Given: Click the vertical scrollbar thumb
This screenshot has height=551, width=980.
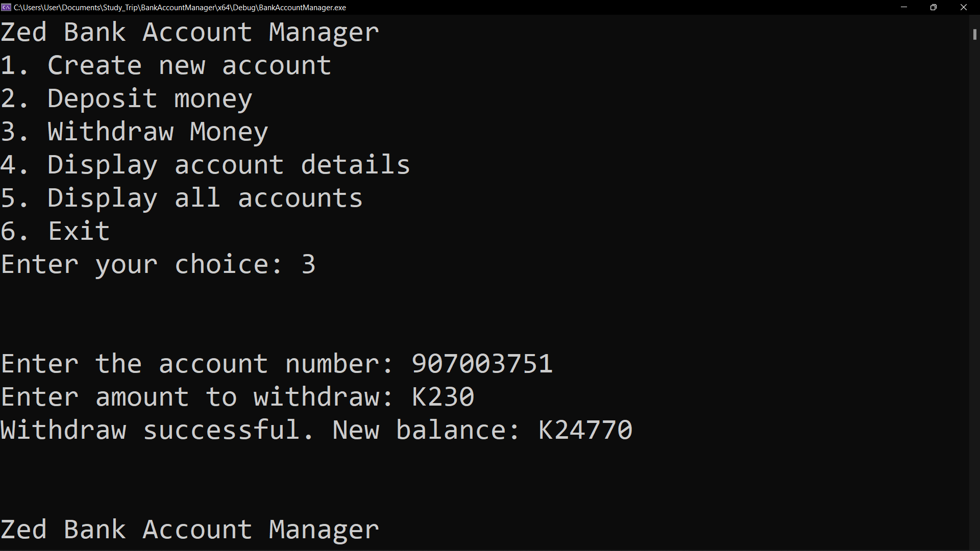Looking at the screenshot, I should coord(974,35).
